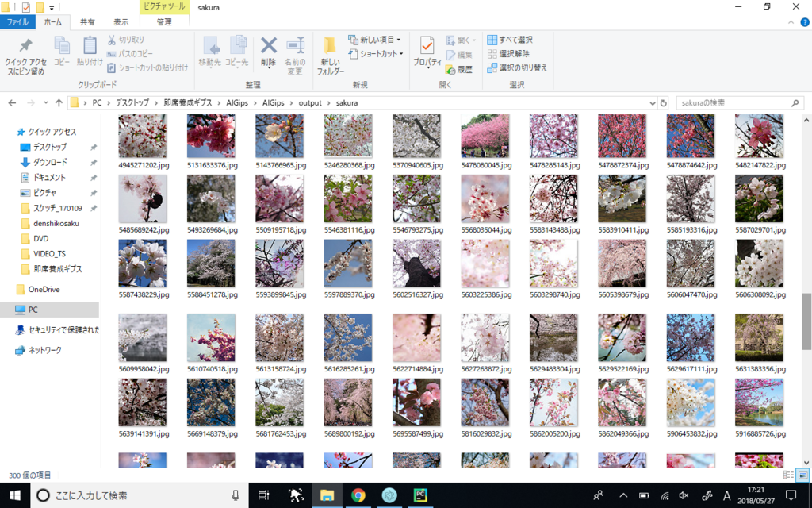Viewport: 812px width, 508px height.
Task: Switch to the Home tab
Action: tap(53, 21)
